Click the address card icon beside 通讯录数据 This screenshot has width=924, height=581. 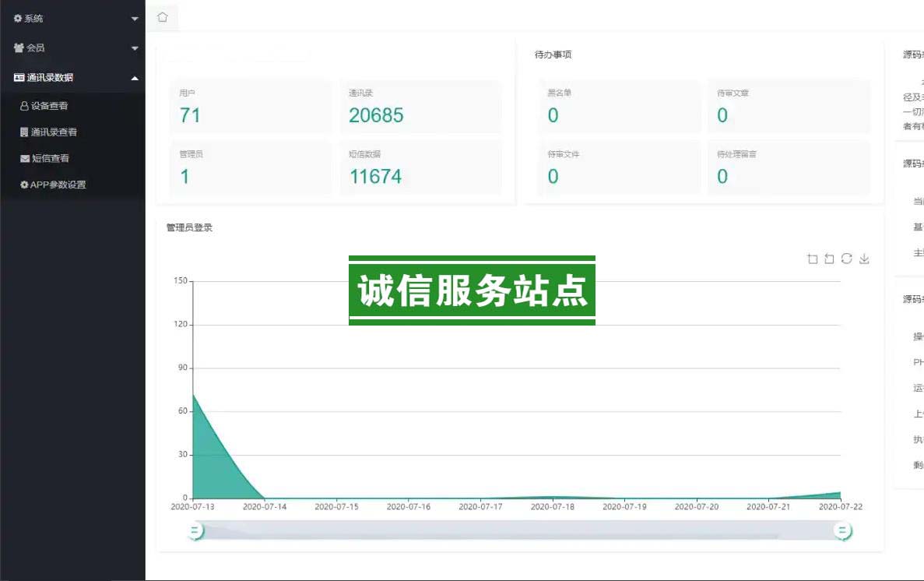(x=19, y=78)
